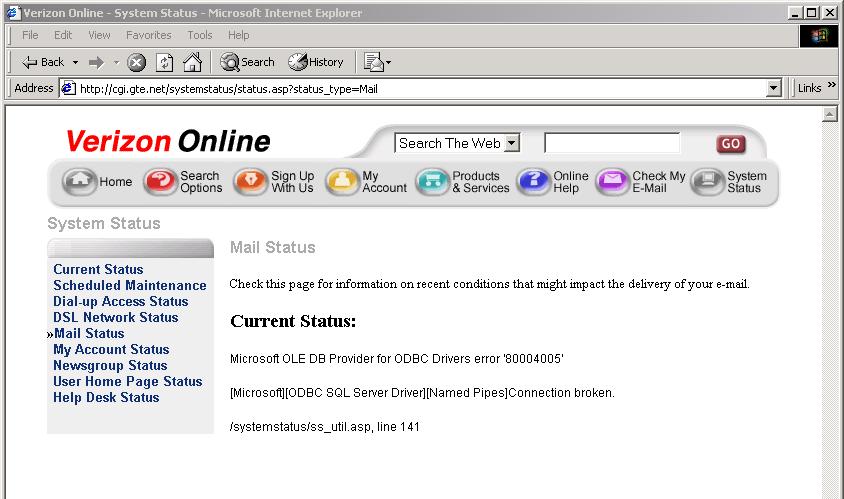Viewport: 844px width, 499px height.
Task: Expand the Forward button history dropdown
Action: (116, 62)
